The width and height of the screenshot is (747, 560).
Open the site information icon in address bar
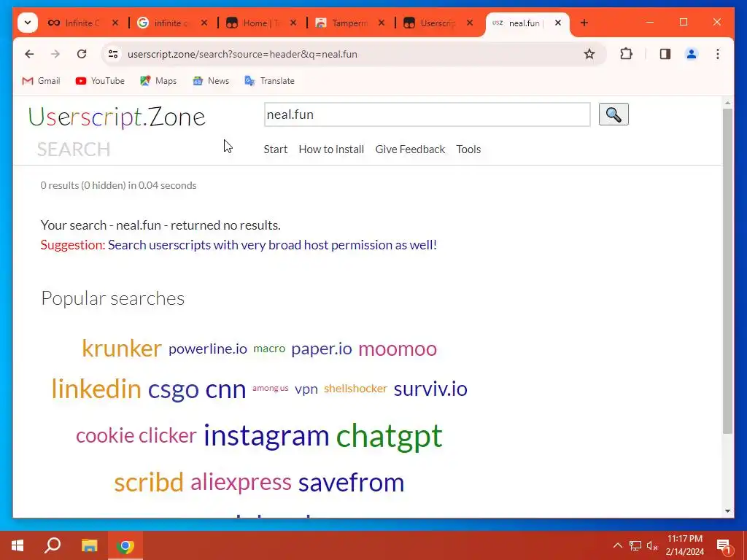click(x=113, y=54)
